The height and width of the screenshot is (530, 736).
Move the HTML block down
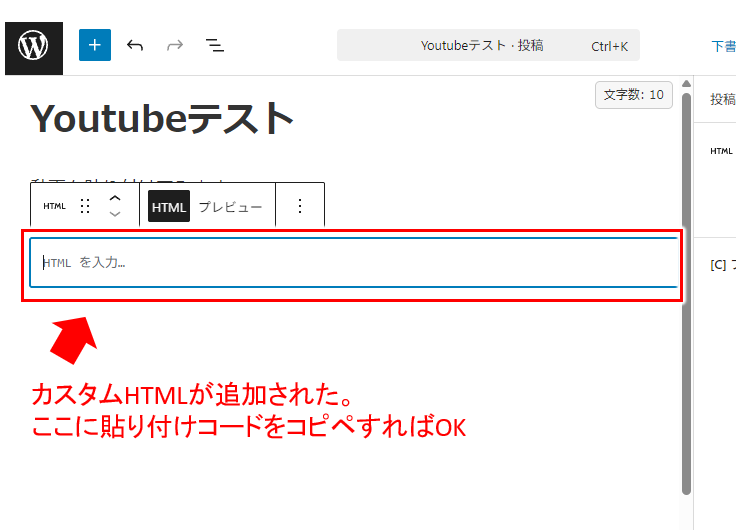click(115, 214)
